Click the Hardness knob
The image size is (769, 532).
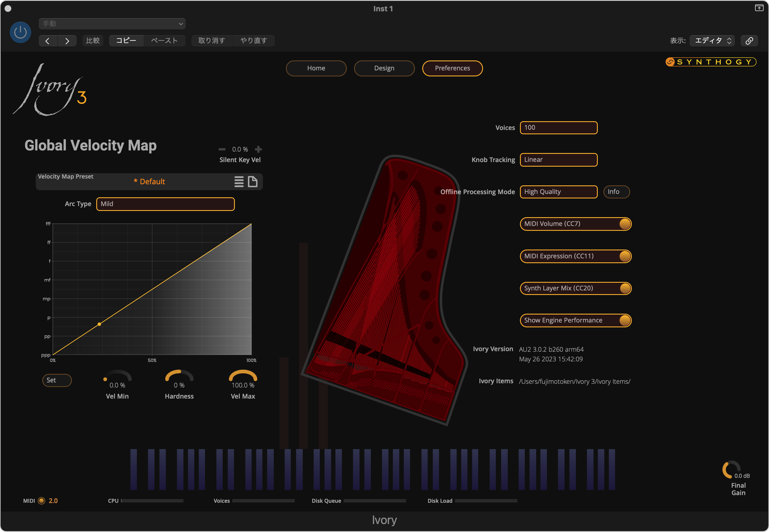point(179,377)
